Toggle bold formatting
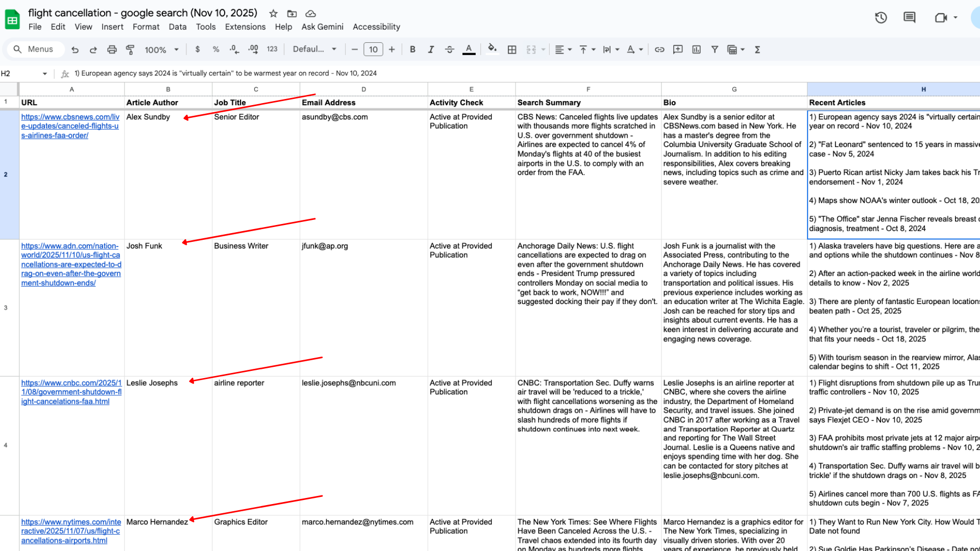980x551 pixels. point(412,49)
